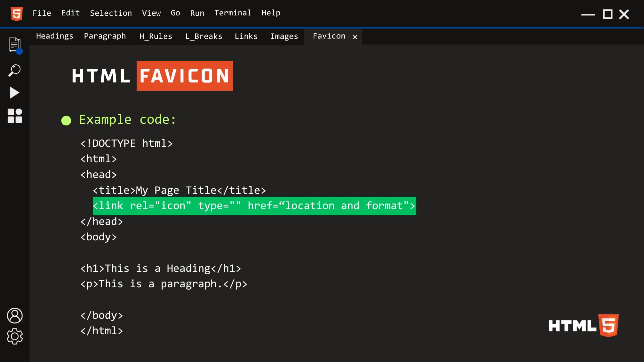Switch to the Paragraph tab
The image size is (644, 362).
coord(105,36)
